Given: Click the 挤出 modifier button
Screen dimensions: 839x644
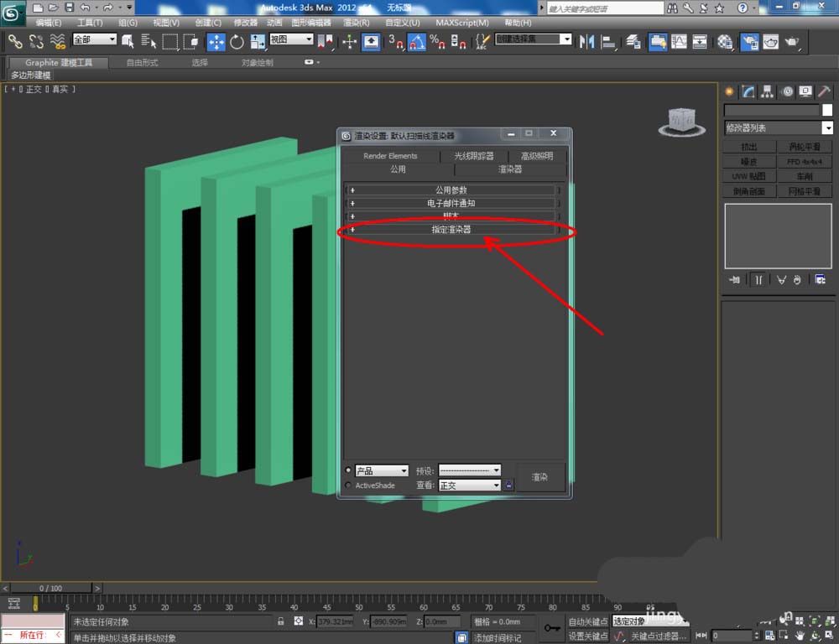Looking at the screenshot, I should click(749, 147).
